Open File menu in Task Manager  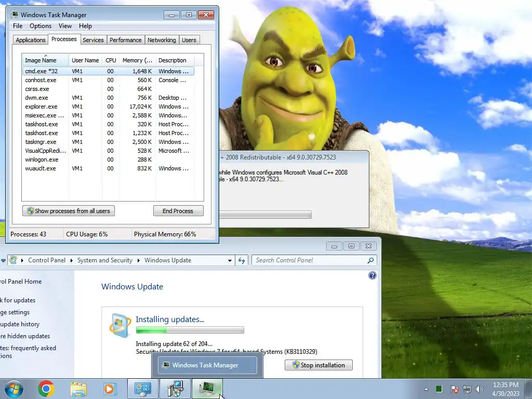tap(18, 26)
